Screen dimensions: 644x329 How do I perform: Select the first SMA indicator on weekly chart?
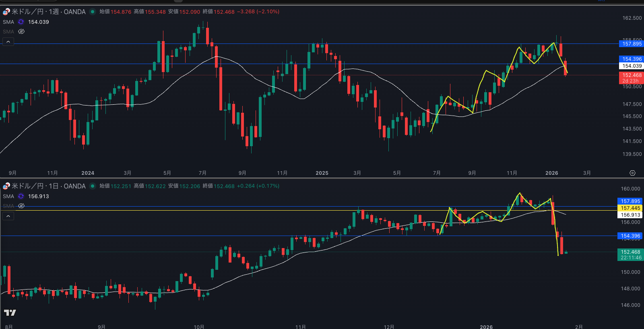pos(8,22)
